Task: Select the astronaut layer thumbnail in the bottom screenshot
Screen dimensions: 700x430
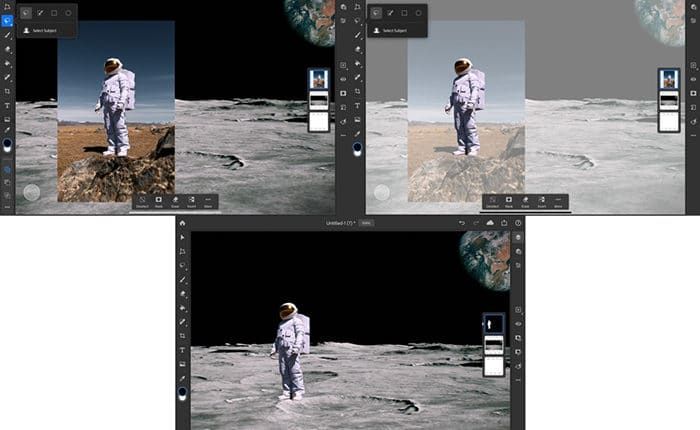Action: tap(494, 323)
